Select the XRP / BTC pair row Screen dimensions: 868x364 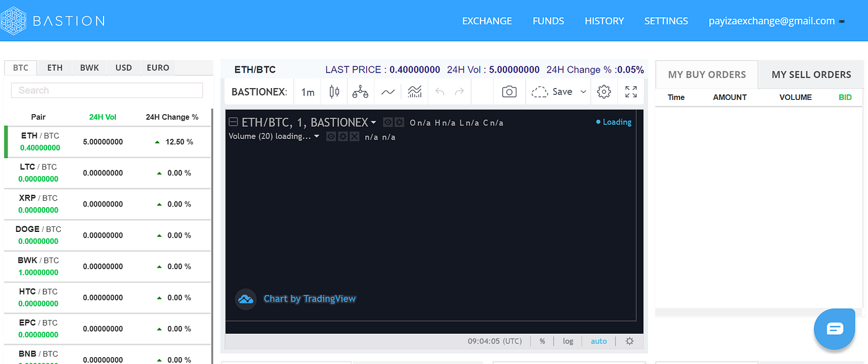[107, 204]
